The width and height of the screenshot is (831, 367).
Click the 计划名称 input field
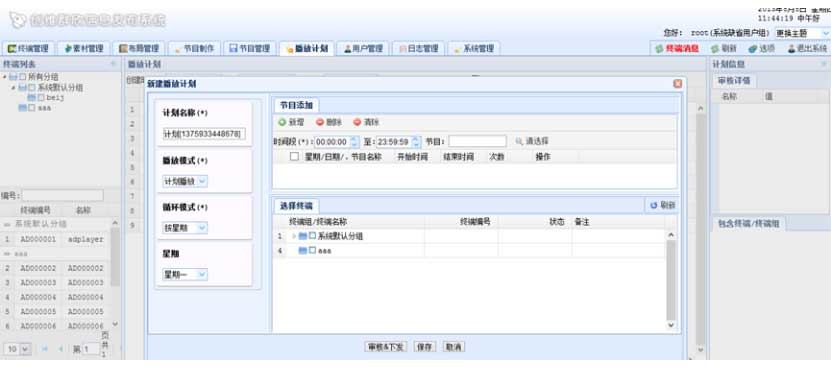point(204,134)
